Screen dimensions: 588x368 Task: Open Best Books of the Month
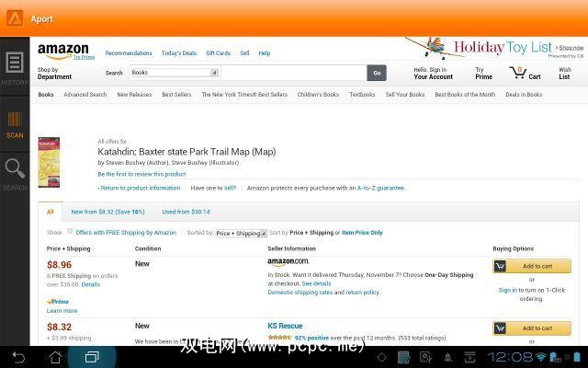[465, 95]
